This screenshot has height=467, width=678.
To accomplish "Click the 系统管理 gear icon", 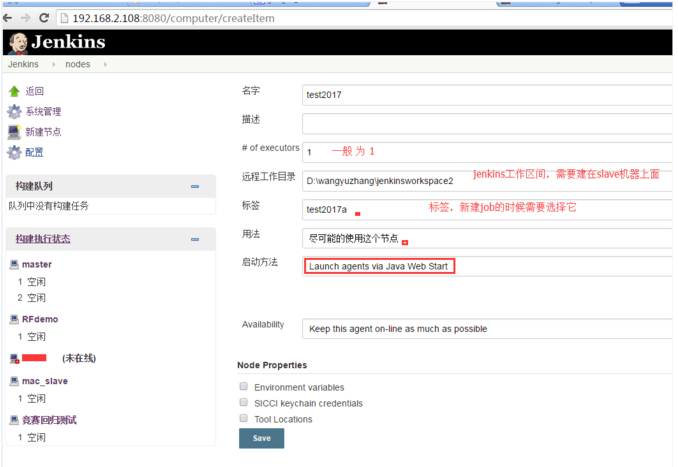I will click(14, 112).
